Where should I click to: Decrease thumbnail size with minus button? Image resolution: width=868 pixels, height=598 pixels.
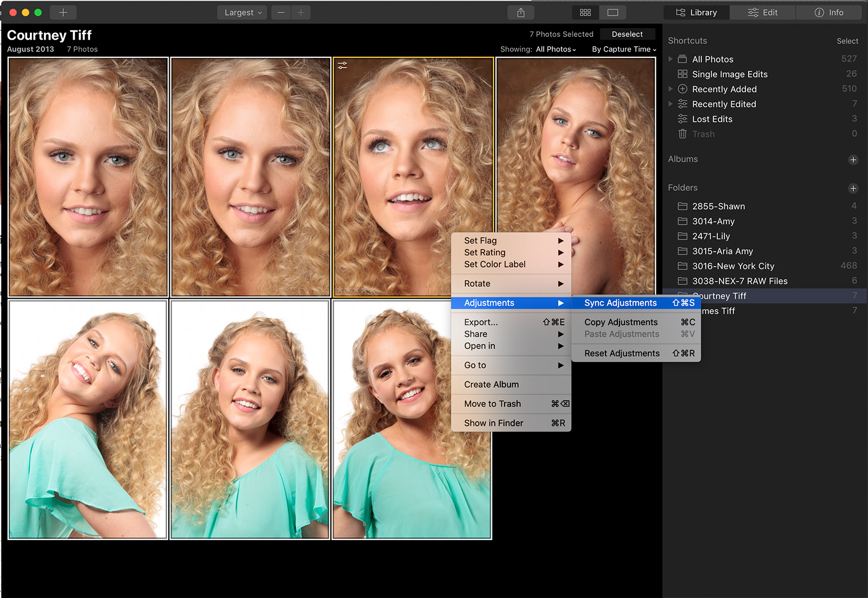(x=281, y=12)
